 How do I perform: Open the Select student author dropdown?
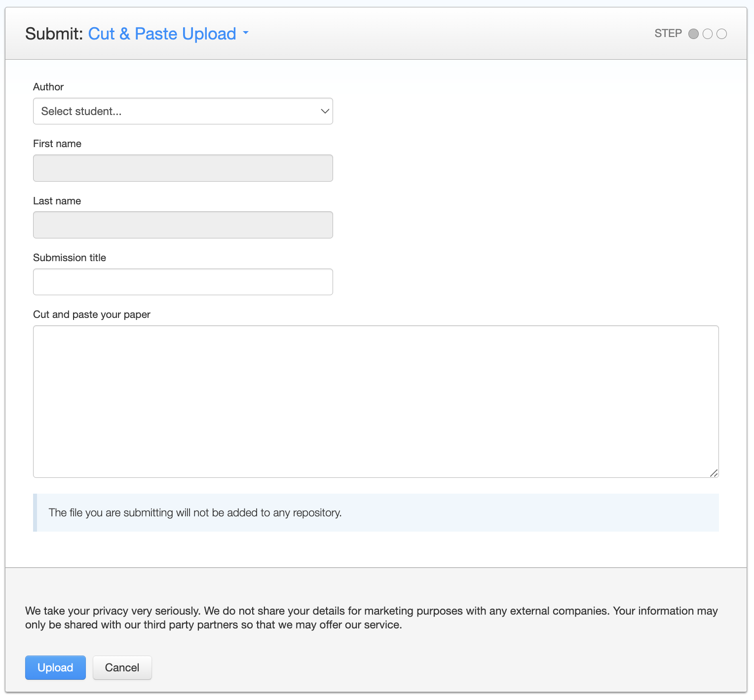[183, 111]
